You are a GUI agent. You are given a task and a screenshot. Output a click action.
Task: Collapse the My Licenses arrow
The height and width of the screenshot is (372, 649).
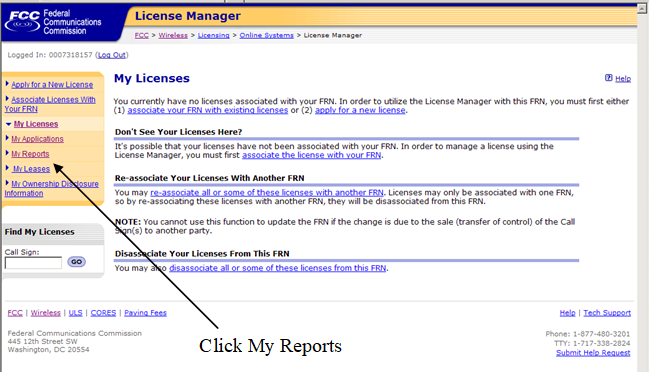pos(9,124)
